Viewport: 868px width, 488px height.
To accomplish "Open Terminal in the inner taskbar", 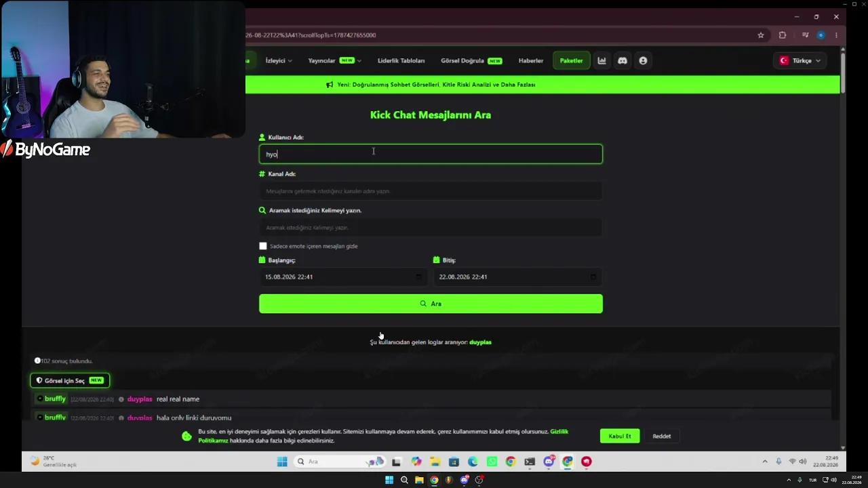I will (x=530, y=462).
